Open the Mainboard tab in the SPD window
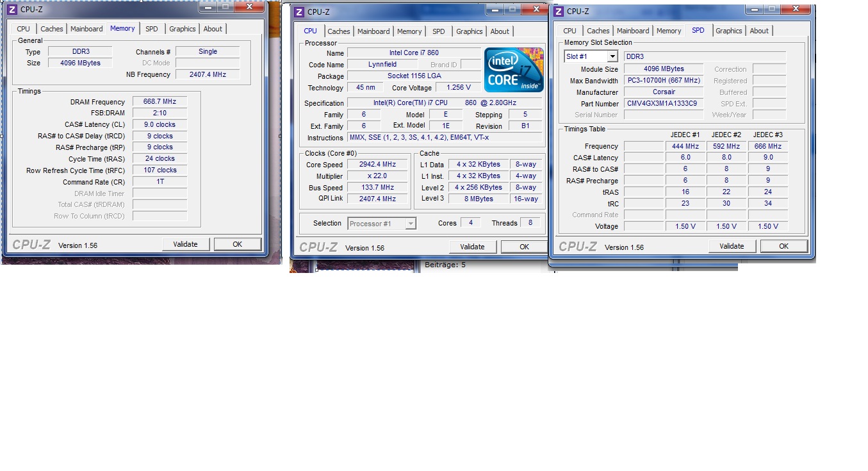 coord(633,31)
